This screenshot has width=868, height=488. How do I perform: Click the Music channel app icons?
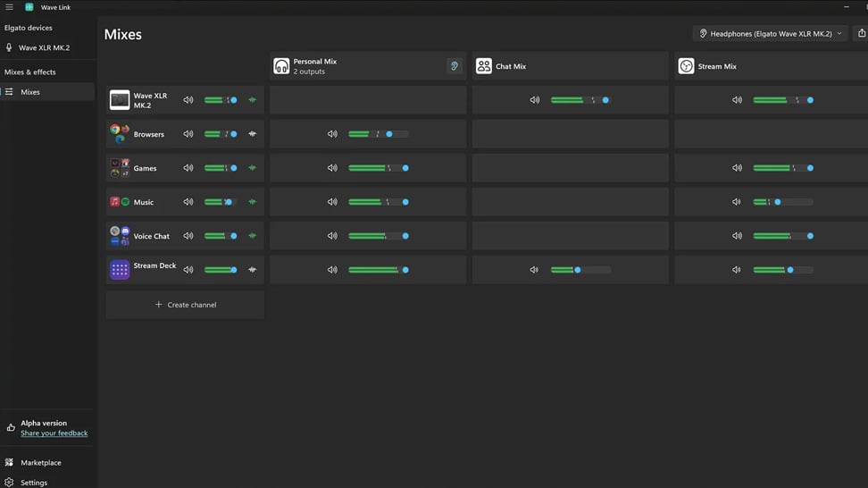120,202
